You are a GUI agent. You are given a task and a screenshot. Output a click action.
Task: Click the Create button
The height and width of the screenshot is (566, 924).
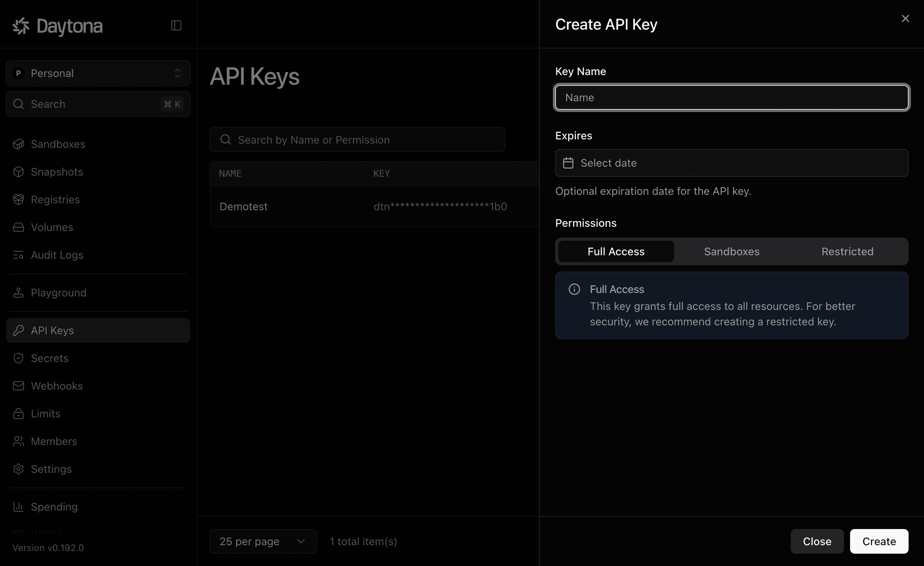pos(879,541)
